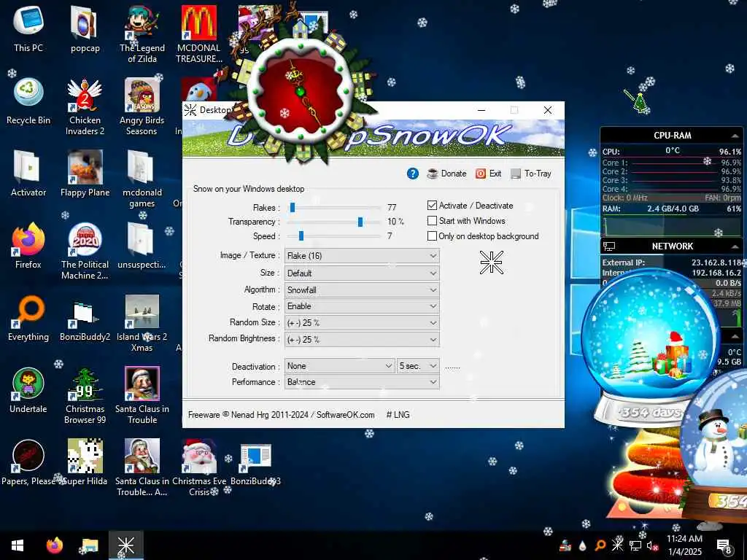Click the snowflake texture preview image
747x560 pixels.
click(x=491, y=262)
